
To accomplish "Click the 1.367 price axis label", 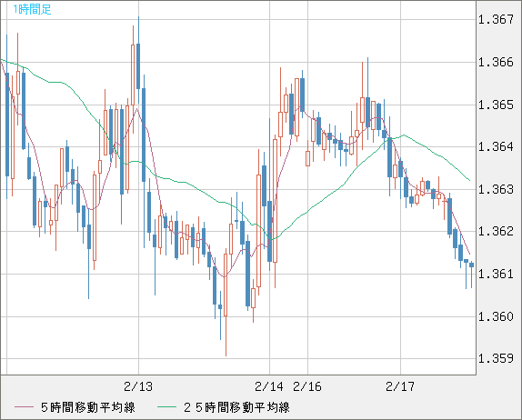I will click(x=496, y=20).
